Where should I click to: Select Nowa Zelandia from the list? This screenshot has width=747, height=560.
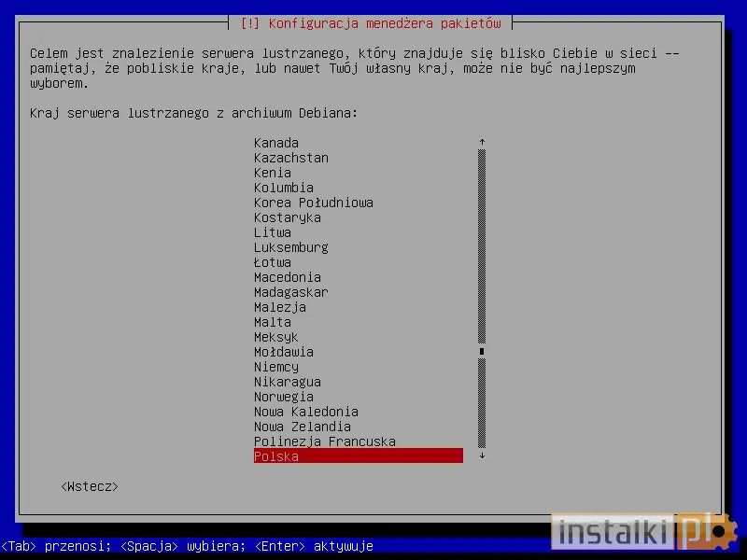(x=303, y=427)
